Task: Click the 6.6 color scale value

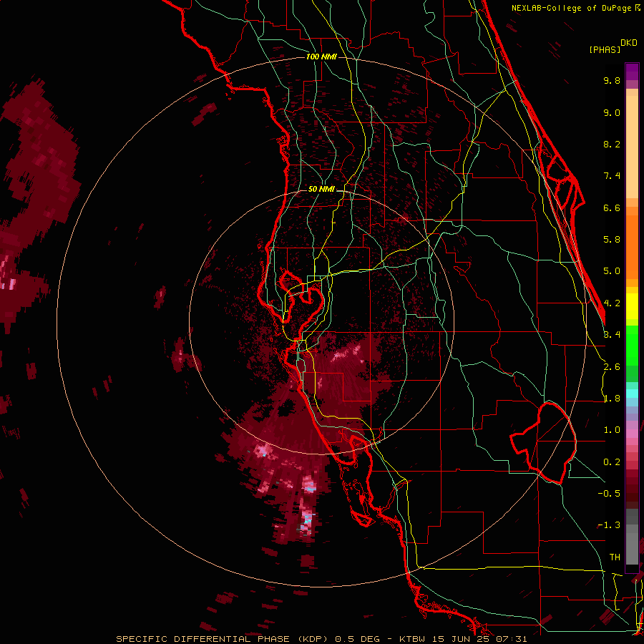Action: [612, 208]
